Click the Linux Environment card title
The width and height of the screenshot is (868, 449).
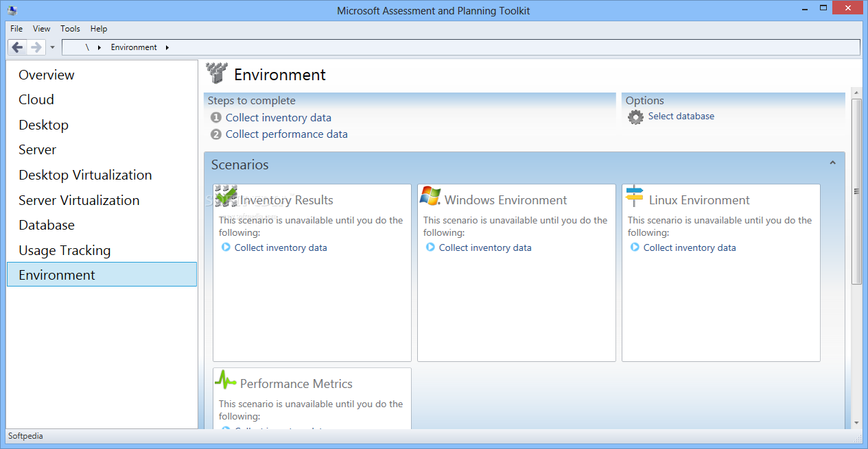(699, 200)
